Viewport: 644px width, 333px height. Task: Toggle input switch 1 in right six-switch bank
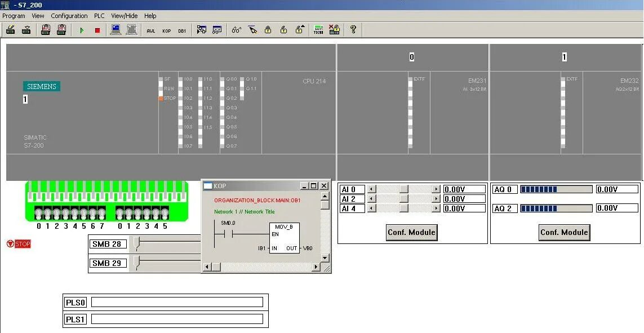click(128, 214)
